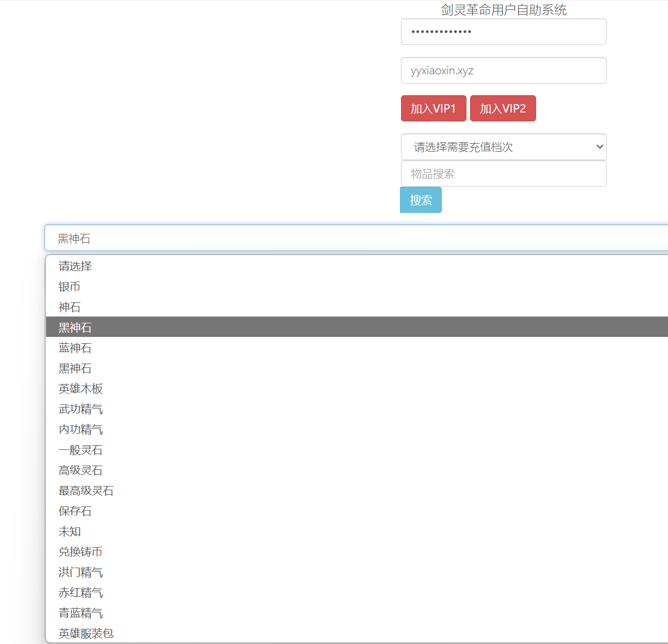
Task: Click the 加入VIP1 button
Action: [x=433, y=108]
